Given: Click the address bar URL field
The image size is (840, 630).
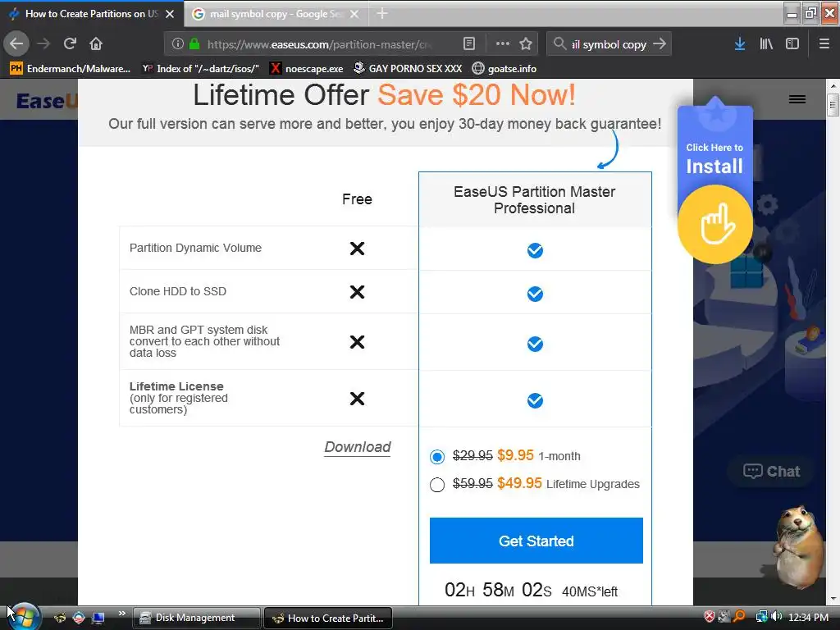Looking at the screenshot, I should pyautogui.click(x=319, y=44).
